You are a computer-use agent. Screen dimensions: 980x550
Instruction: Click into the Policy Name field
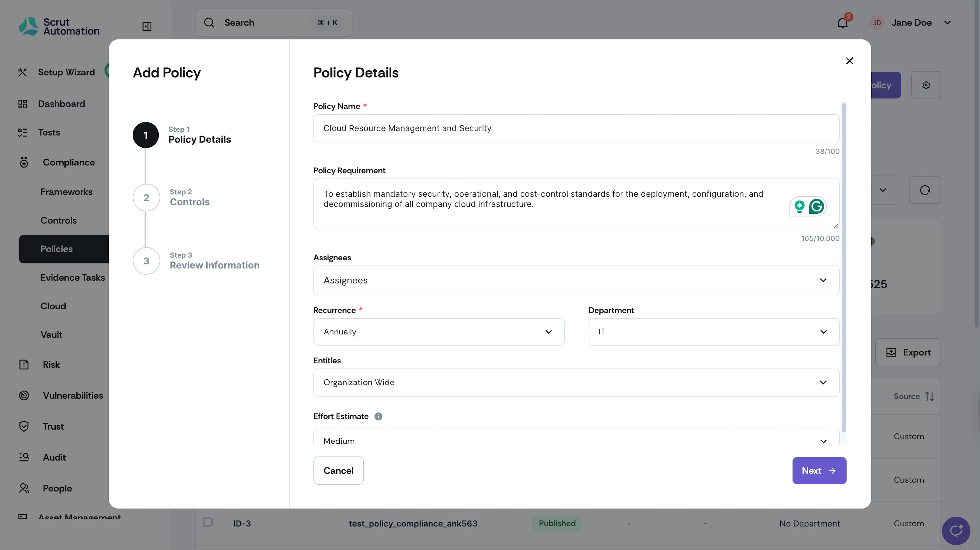click(576, 128)
